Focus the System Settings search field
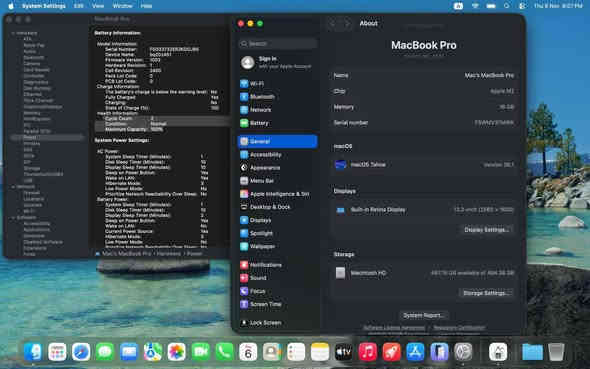Image resolution: width=590 pixels, height=369 pixels. [x=278, y=44]
